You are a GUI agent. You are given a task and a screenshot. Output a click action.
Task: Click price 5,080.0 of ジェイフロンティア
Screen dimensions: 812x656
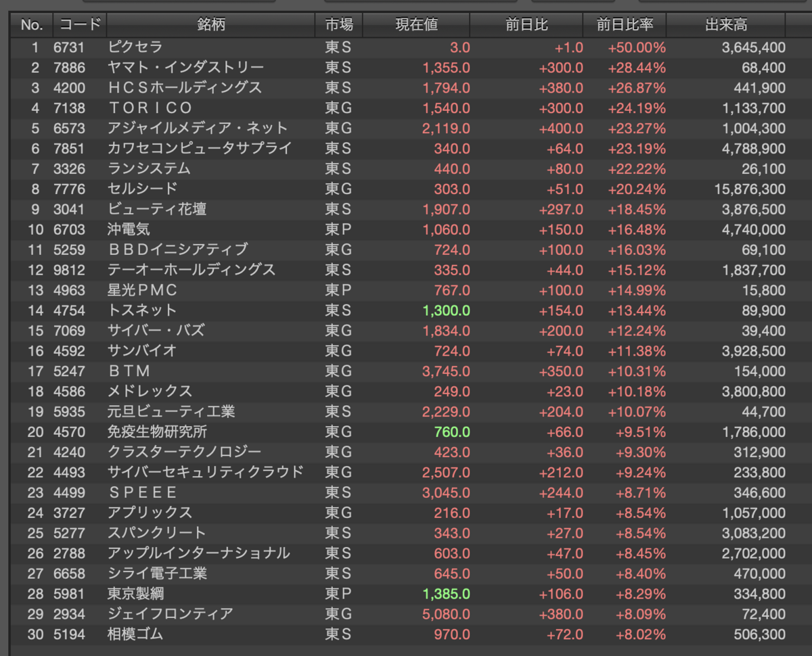click(x=446, y=614)
